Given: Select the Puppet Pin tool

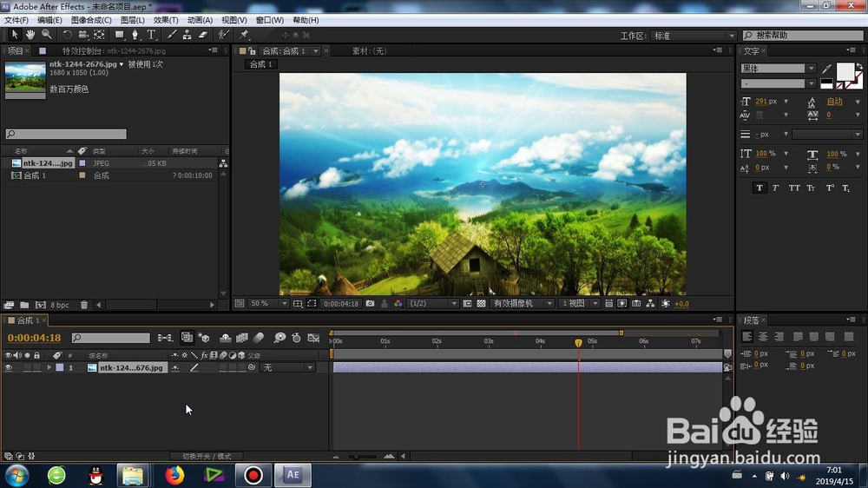Looking at the screenshot, I should tap(244, 35).
